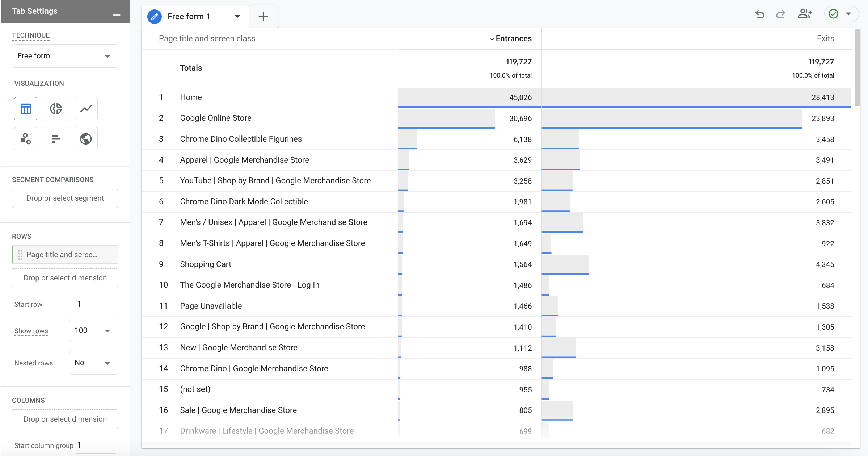Choose the line chart visualization

(x=86, y=109)
